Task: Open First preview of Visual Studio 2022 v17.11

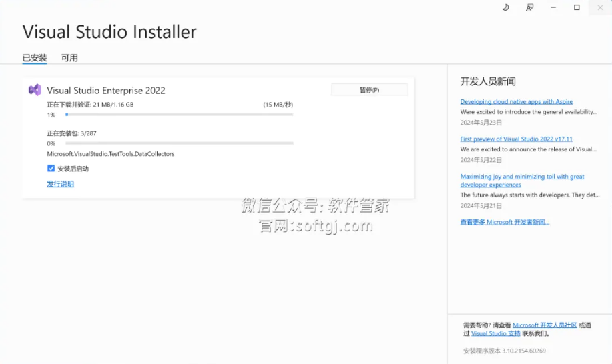Action: 517,139
